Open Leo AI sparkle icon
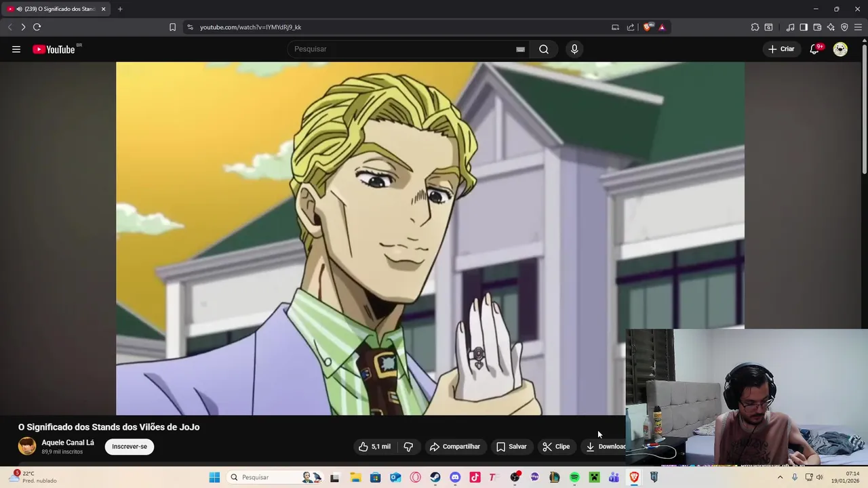The width and height of the screenshot is (868, 488). 831,27
